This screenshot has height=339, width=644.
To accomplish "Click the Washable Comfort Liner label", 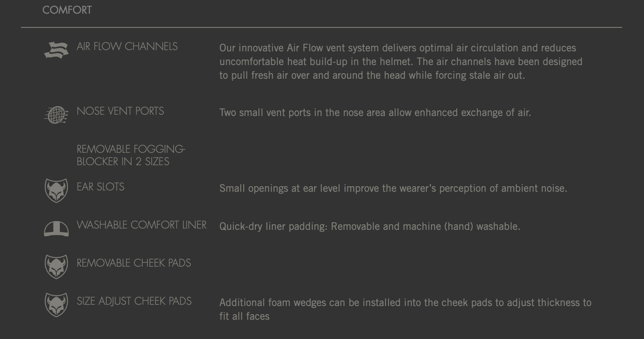I will [141, 225].
